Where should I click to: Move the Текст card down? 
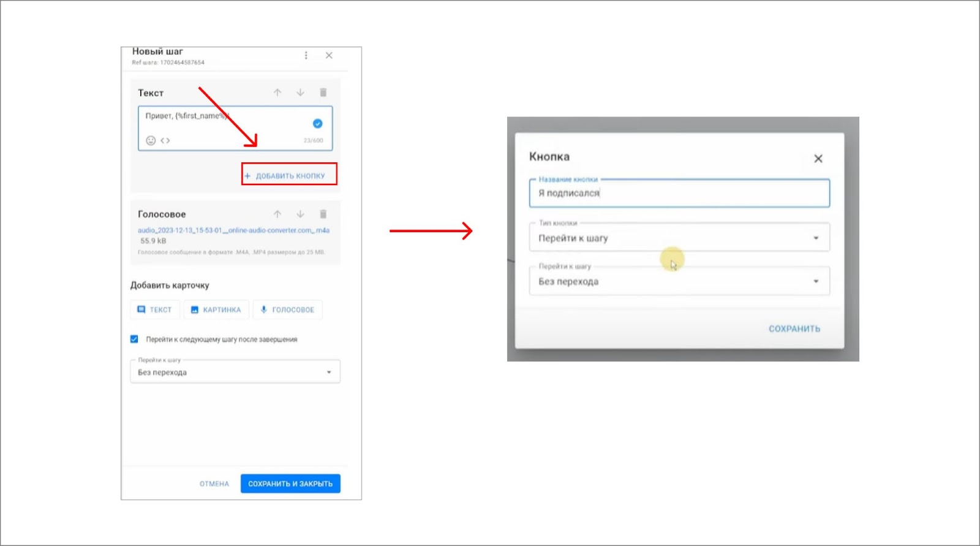(300, 93)
